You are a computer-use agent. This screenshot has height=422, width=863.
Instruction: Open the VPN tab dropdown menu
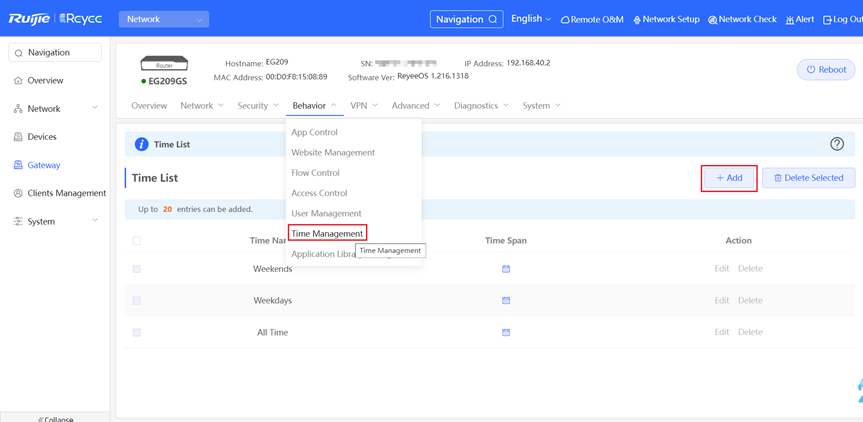(364, 106)
